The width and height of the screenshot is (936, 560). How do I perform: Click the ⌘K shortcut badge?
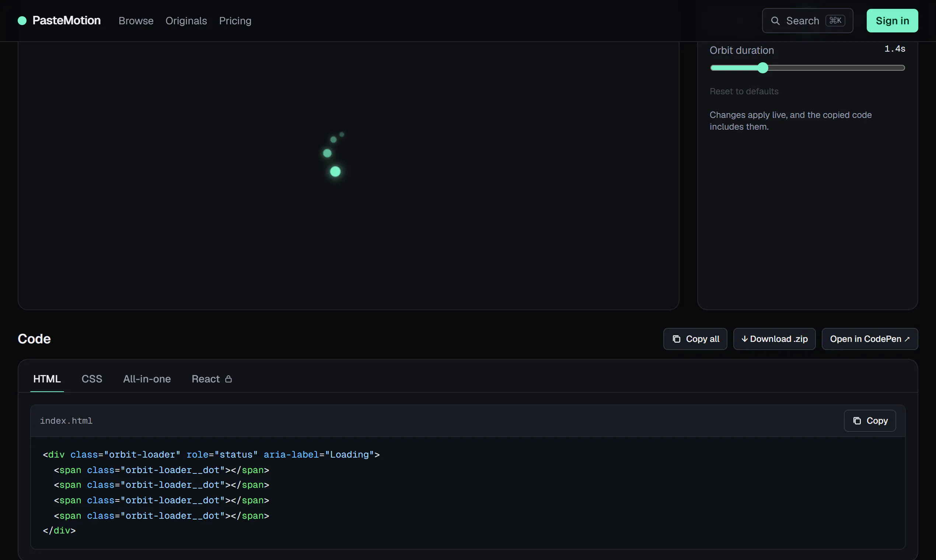(x=835, y=21)
